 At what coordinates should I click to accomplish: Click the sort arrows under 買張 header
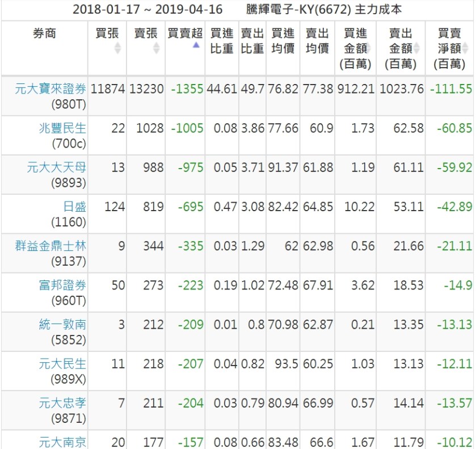pyautogui.click(x=117, y=49)
